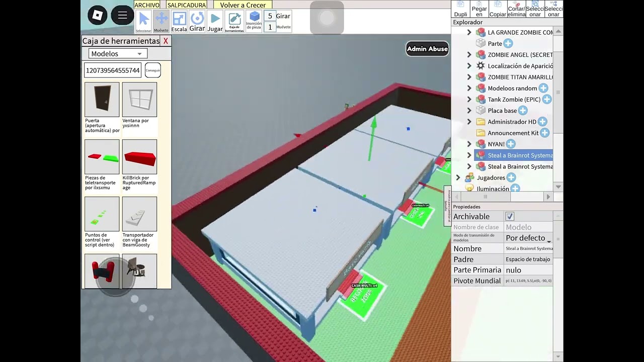
Task: Toggle the Archivable checkbox
Action: click(x=510, y=216)
